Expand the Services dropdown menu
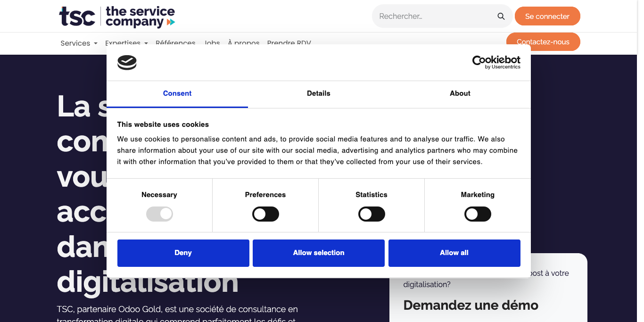The image size is (644, 322). 79,43
